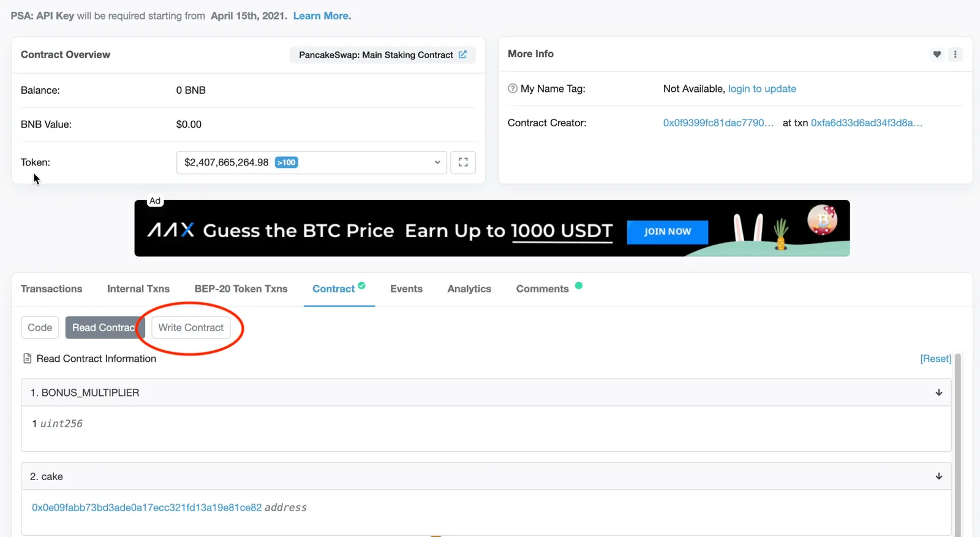Click the $0.00 BNB value
Image resolution: width=980 pixels, height=537 pixels.
(x=189, y=124)
